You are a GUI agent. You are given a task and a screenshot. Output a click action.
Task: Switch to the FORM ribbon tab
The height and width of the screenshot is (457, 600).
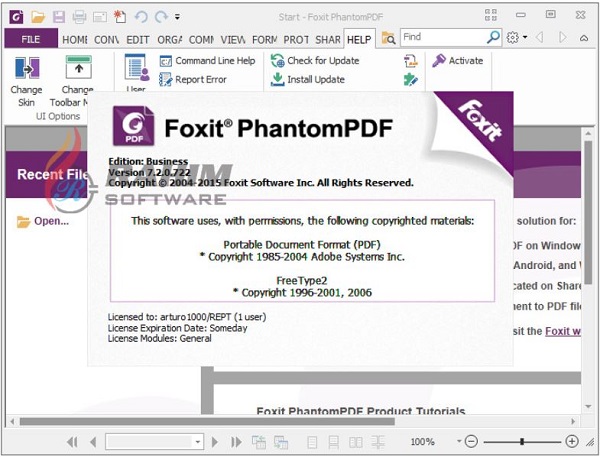(264, 39)
